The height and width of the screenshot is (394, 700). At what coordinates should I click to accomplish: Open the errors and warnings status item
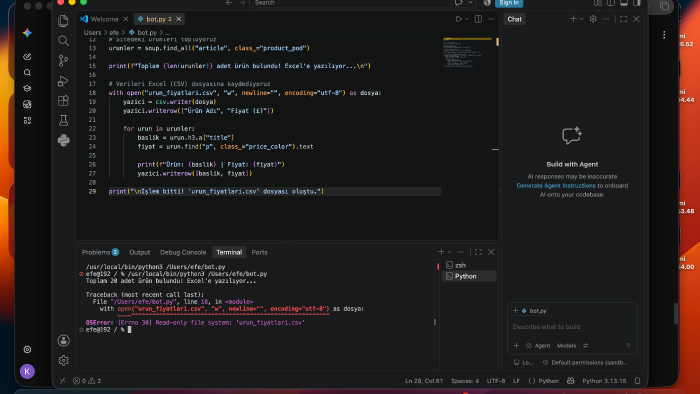(87, 381)
